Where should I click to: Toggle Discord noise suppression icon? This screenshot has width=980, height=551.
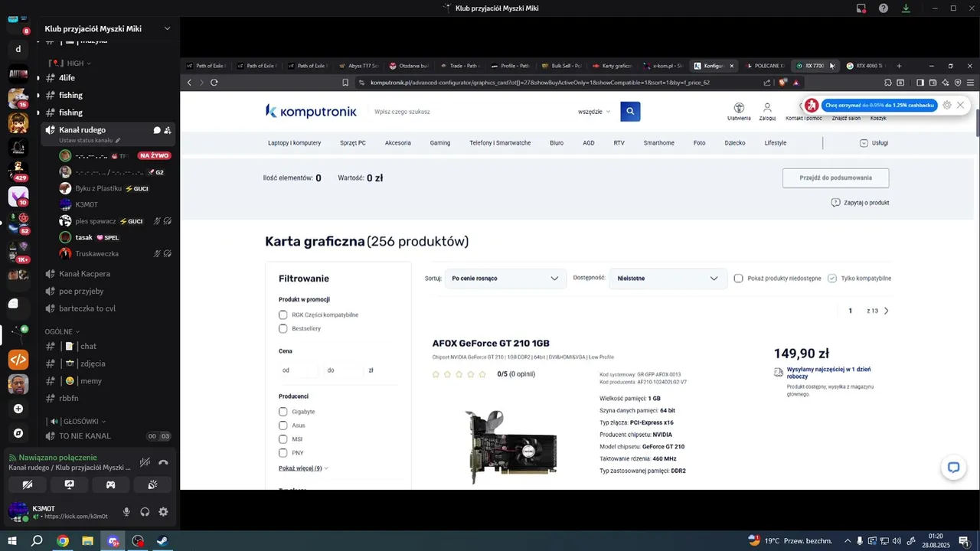[145, 462]
